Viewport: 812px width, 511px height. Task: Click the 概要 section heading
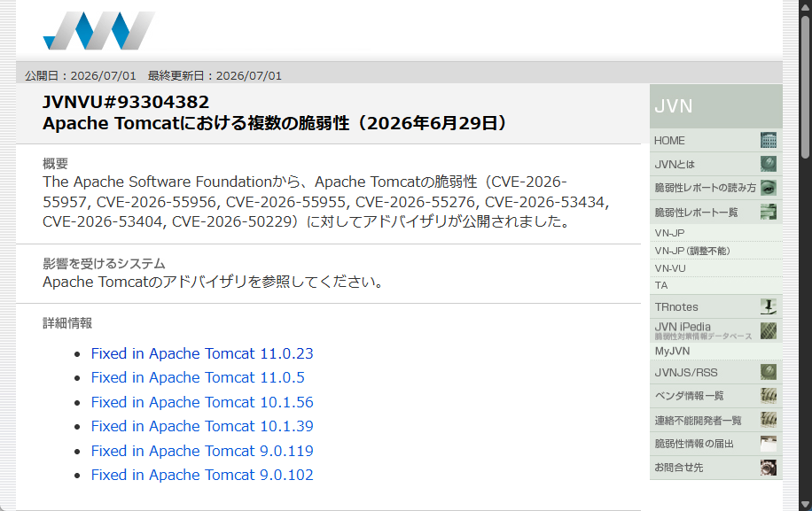coord(56,164)
